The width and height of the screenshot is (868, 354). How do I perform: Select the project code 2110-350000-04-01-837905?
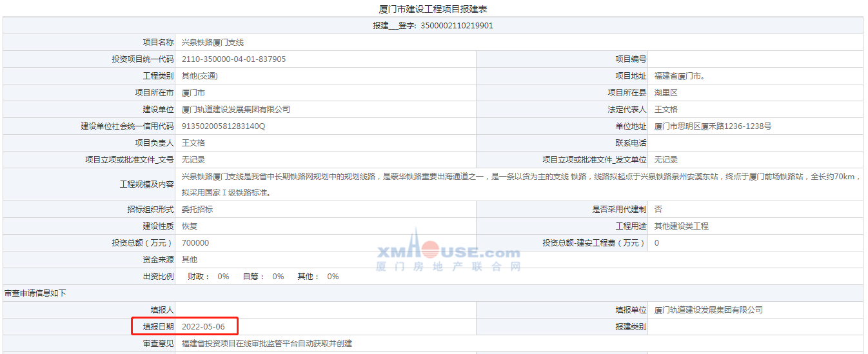233,59
